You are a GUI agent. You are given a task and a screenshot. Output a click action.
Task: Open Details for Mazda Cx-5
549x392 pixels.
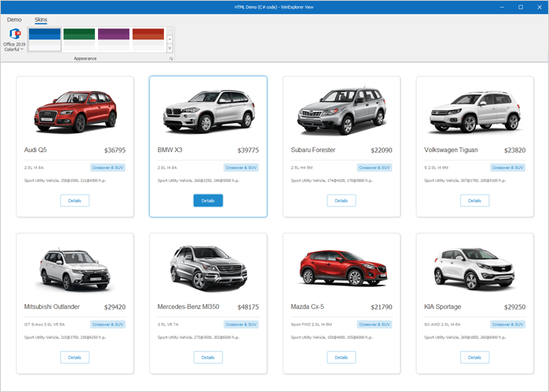[x=341, y=358]
